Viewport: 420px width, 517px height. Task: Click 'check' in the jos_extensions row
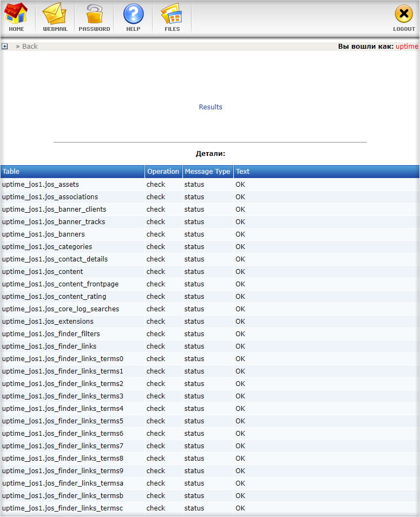pos(155,322)
